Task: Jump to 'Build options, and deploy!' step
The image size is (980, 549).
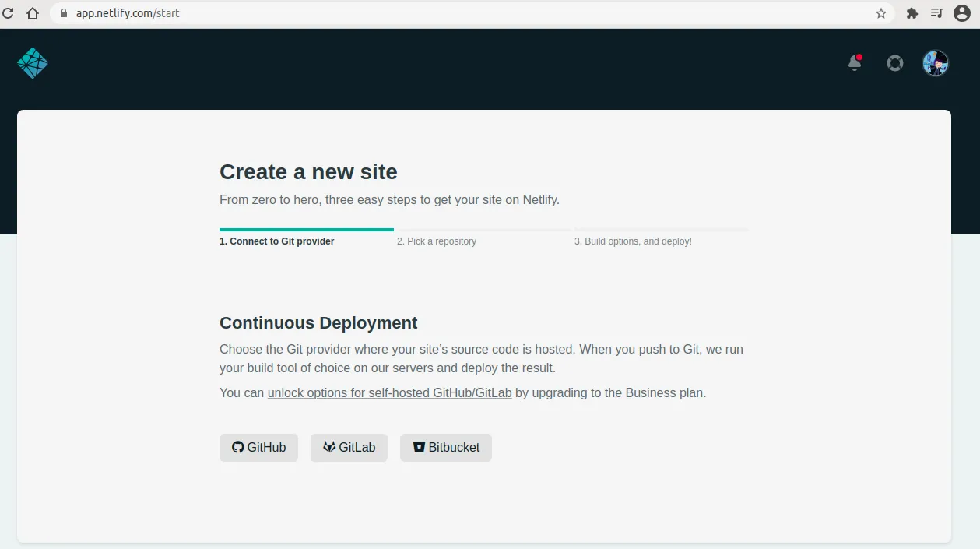Action: pos(633,241)
